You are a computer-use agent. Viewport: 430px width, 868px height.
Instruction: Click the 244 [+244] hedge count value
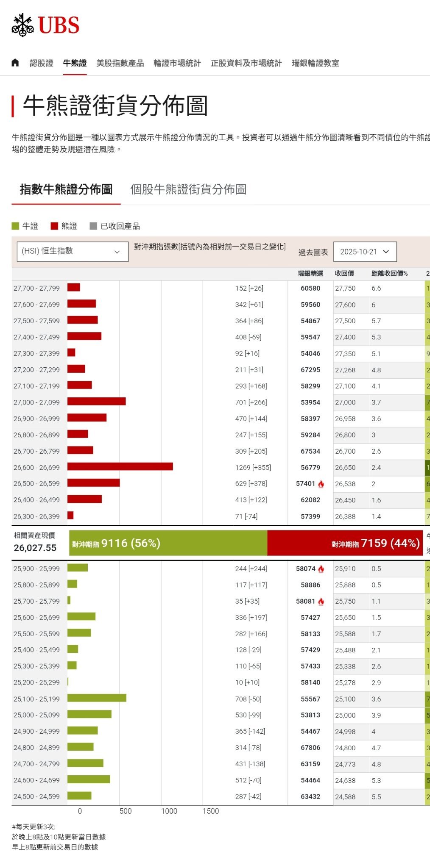(251, 569)
